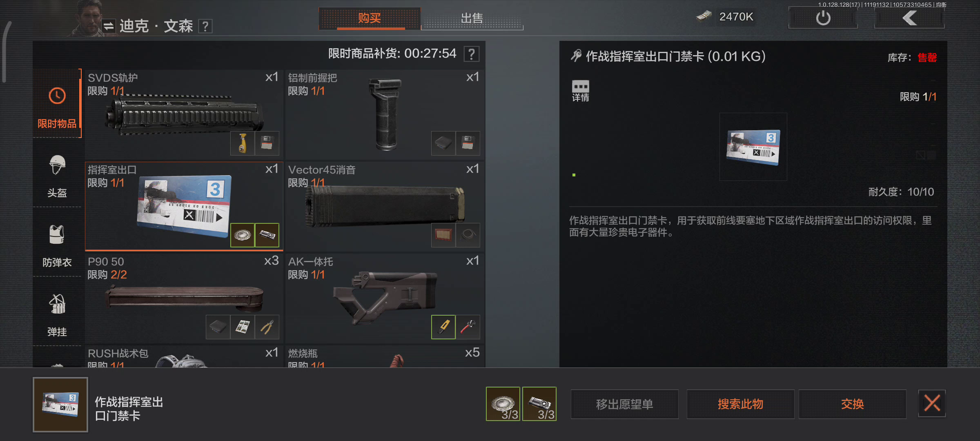Switch to the 出售 tab

[x=472, y=19]
